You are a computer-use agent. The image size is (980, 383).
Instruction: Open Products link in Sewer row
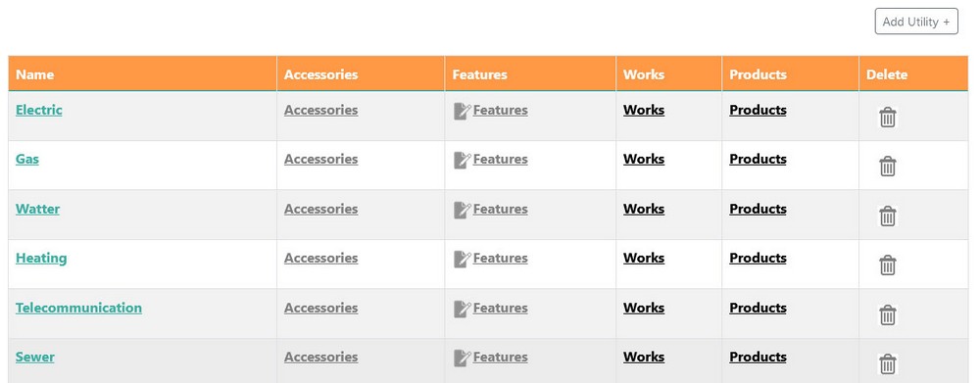759,358
